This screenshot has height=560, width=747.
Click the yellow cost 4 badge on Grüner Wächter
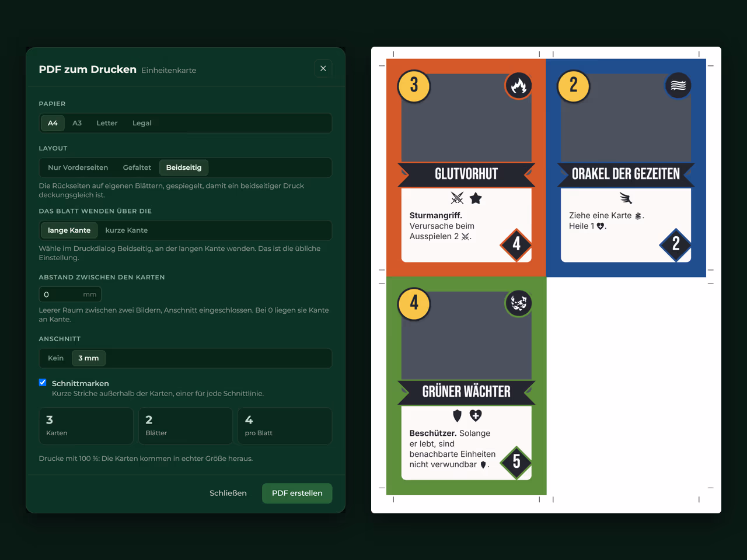coord(414,303)
